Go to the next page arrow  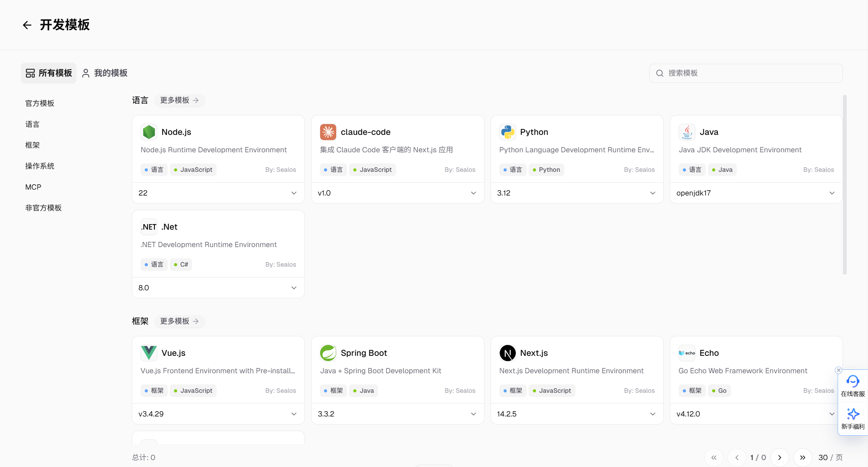pos(779,458)
